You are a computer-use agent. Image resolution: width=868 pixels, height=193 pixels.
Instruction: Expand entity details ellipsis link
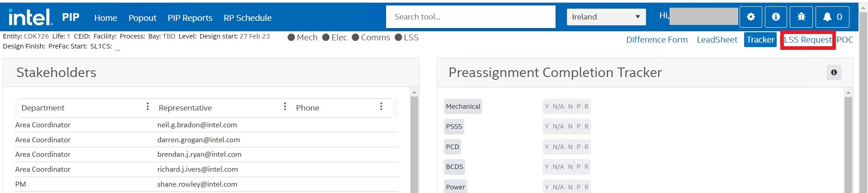[x=118, y=48]
